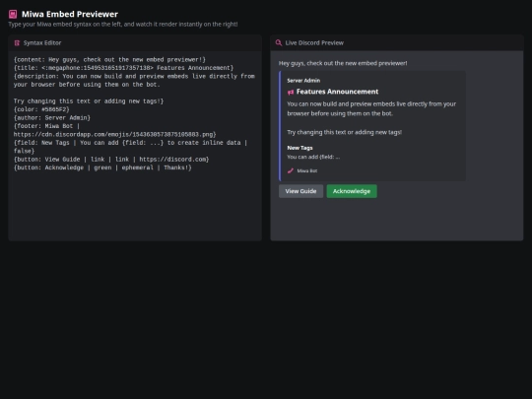Click the {button: View Guide ...} editor line
Screen dimensions: 532x399
click(x=111, y=160)
